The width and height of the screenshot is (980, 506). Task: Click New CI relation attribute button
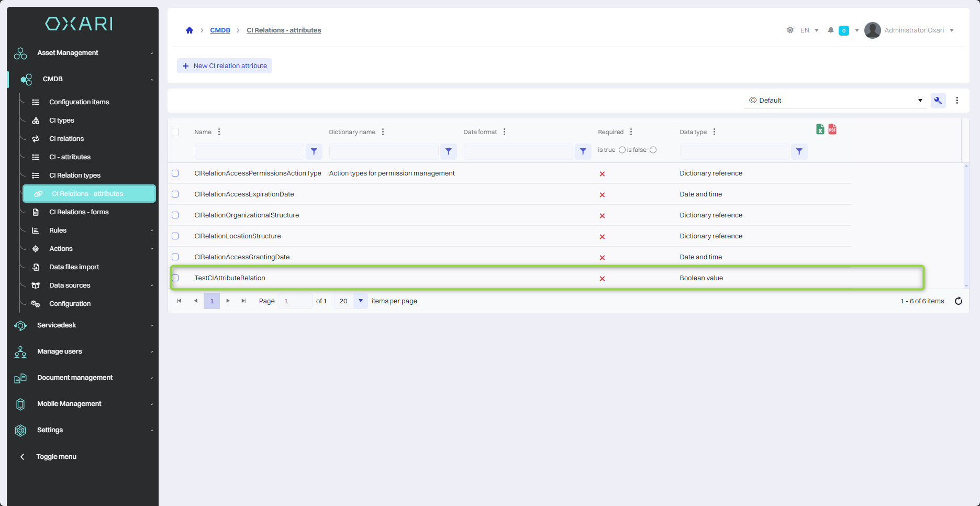[x=225, y=66]
